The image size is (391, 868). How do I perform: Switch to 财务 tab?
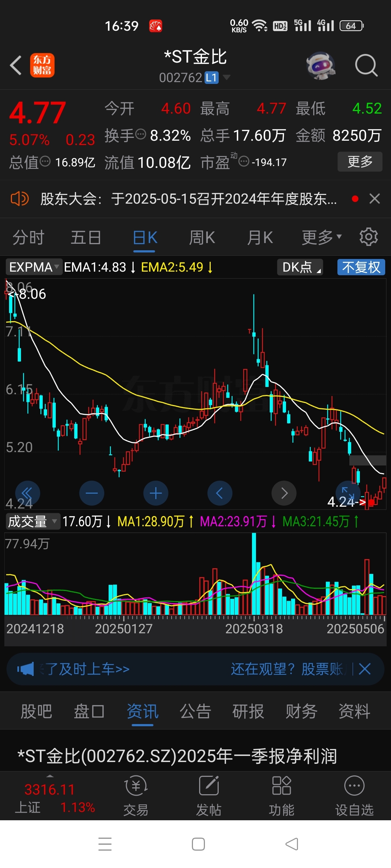click(301, 711)
